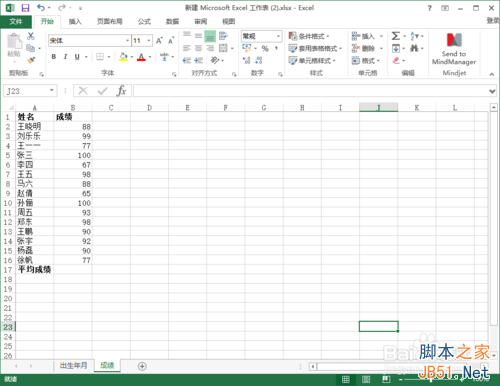Toggle bottom align highlighted button
This screenshot has height=386, width=500.
point(210,36)
